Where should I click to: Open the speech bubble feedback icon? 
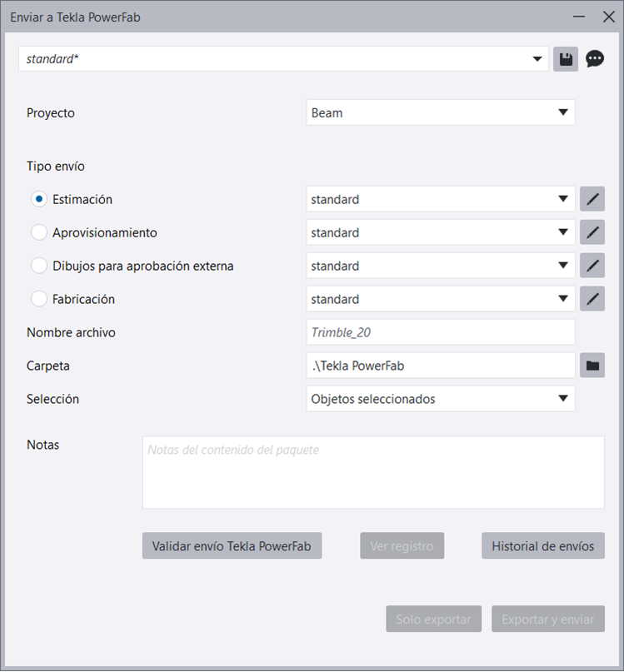click(595, 59)
